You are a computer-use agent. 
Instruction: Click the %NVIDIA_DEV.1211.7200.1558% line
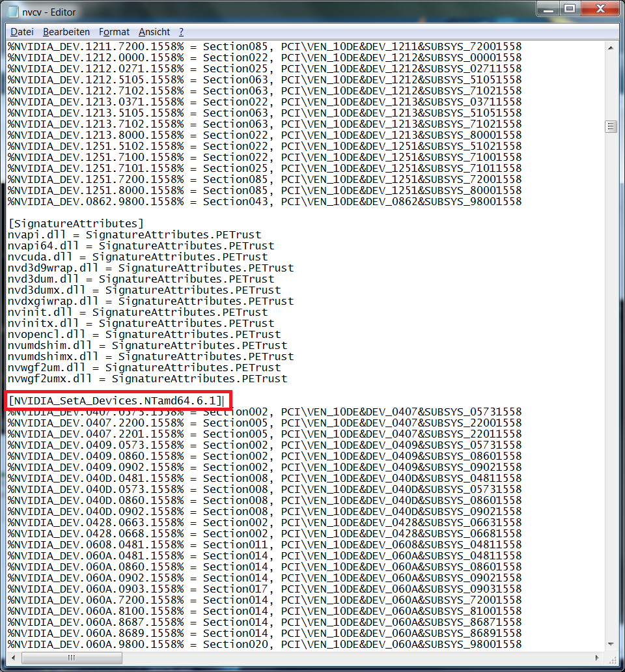265,47
